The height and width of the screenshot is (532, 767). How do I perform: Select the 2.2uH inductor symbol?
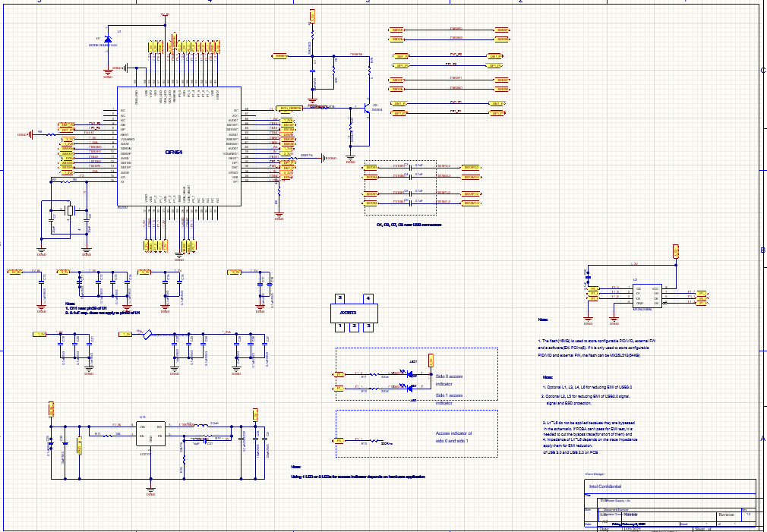tap(200, 427)
